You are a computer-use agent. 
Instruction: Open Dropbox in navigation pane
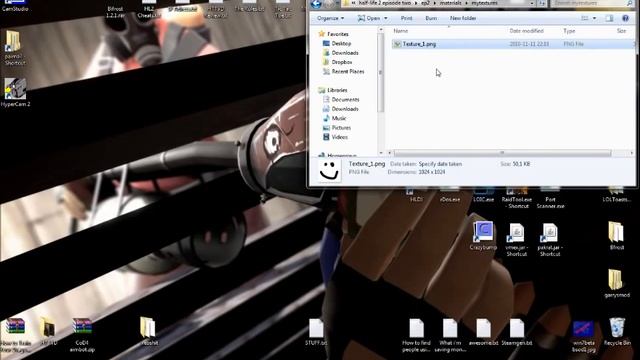pos(338,62)
